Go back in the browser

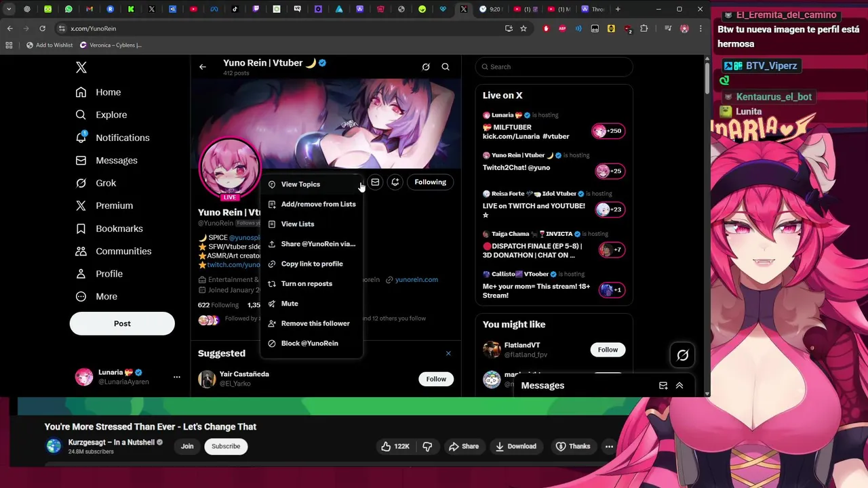[9, 28]
